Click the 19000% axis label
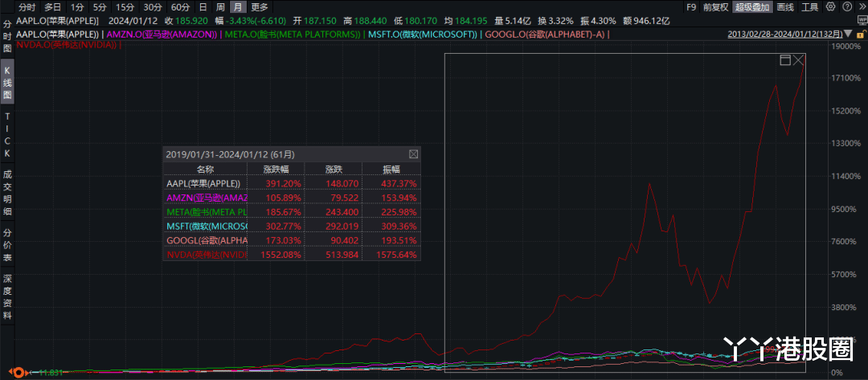Screen dimensions: 868x380 (847, 47)
